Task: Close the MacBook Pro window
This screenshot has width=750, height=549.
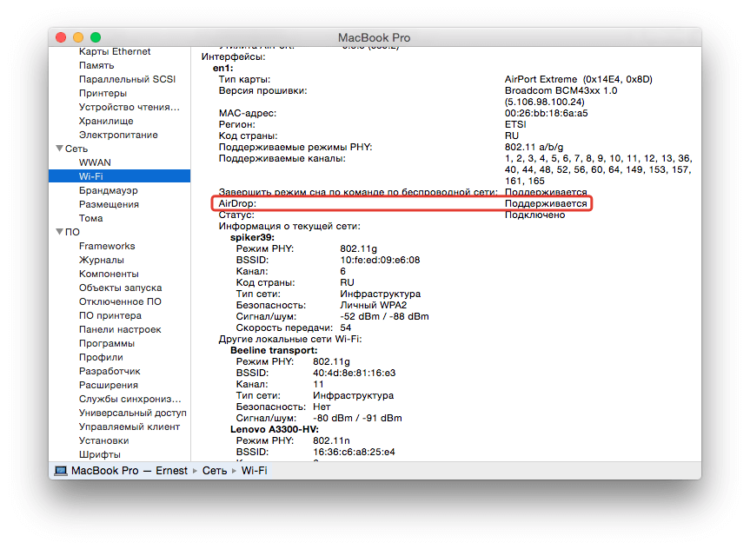Action: 61,37
